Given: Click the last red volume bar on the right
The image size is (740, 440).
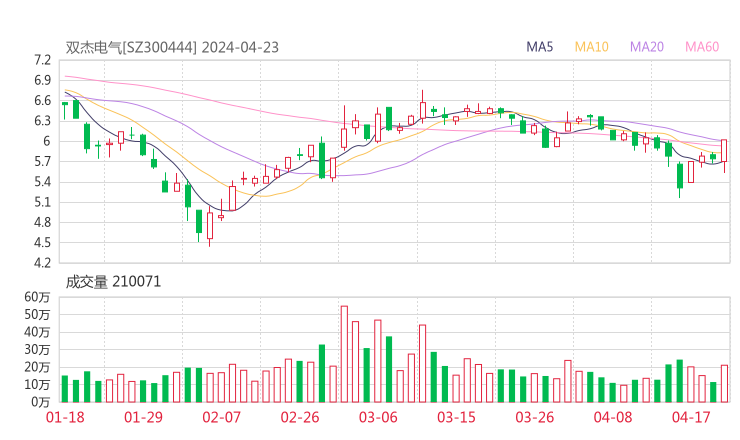Looking at the screenshot, I should click(724, 384).
